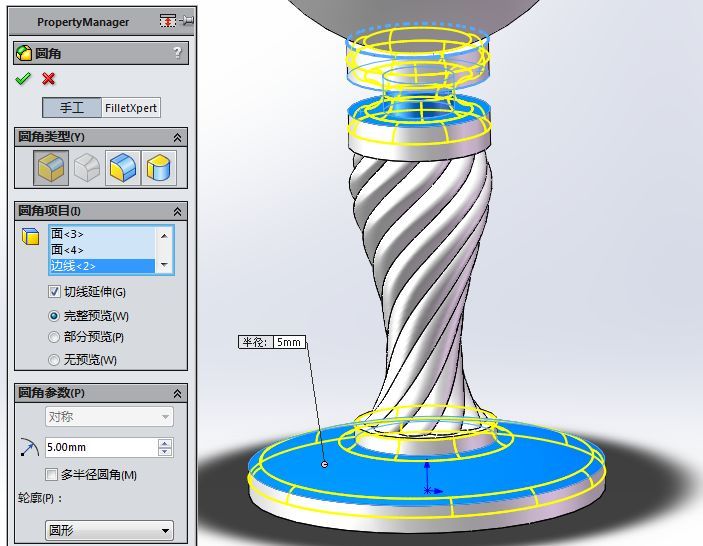The width and height of the screenshot is (703, 546).
Task: Switch to the FilletXpert tab
Action: 131,108
